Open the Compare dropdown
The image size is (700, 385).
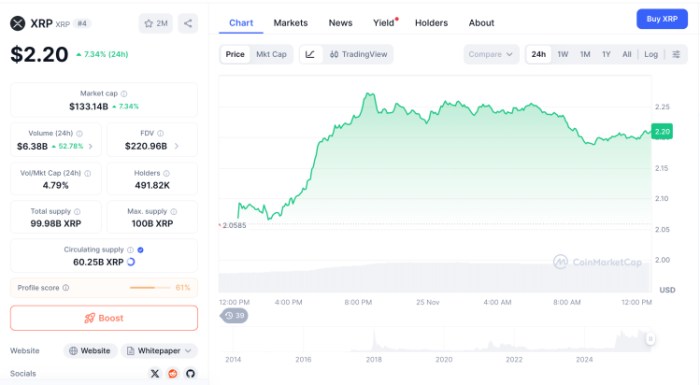(x=491, y=54)
